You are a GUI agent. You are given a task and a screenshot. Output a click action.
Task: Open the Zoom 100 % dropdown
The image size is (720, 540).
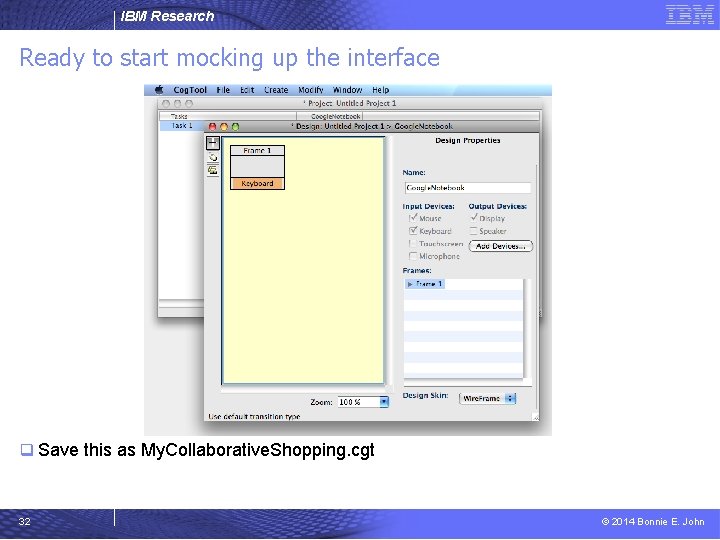point(384,402)
